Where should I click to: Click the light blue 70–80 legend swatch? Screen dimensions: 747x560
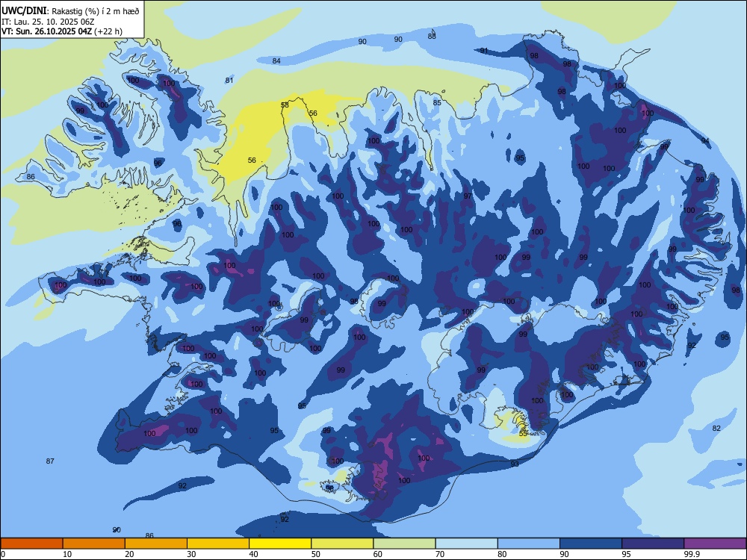(466, 544)
